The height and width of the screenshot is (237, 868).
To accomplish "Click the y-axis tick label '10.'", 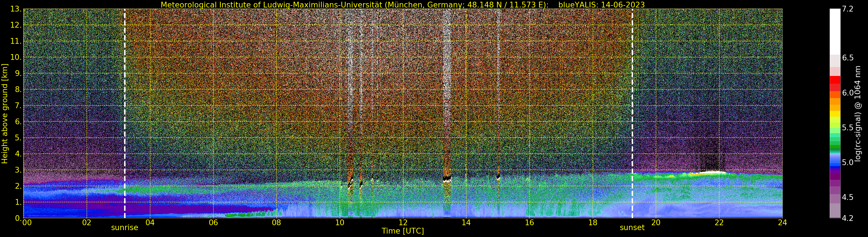I will [16, 57].
